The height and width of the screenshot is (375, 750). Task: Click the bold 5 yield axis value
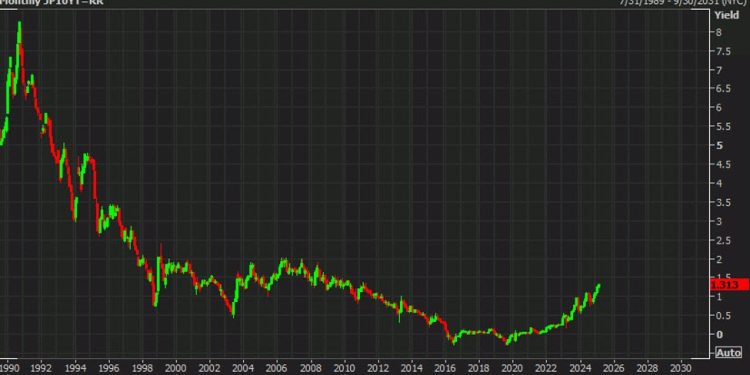pyautogui.click(x=719, y=145)
